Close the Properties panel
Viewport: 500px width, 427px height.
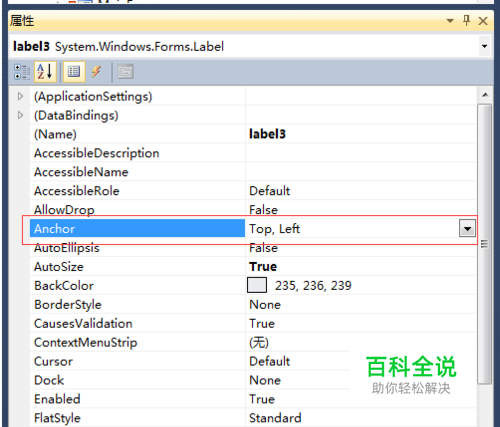click(483, 21)
